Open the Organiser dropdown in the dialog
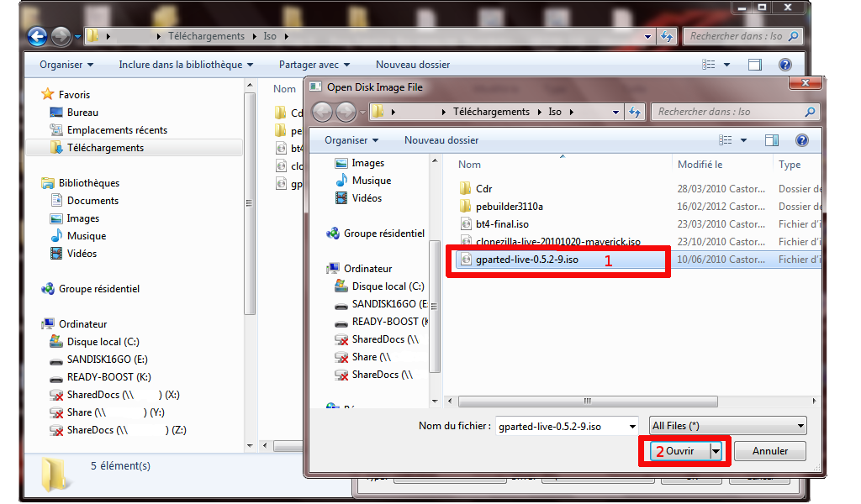This screenshot has height=504, width=861. (351, 140)
